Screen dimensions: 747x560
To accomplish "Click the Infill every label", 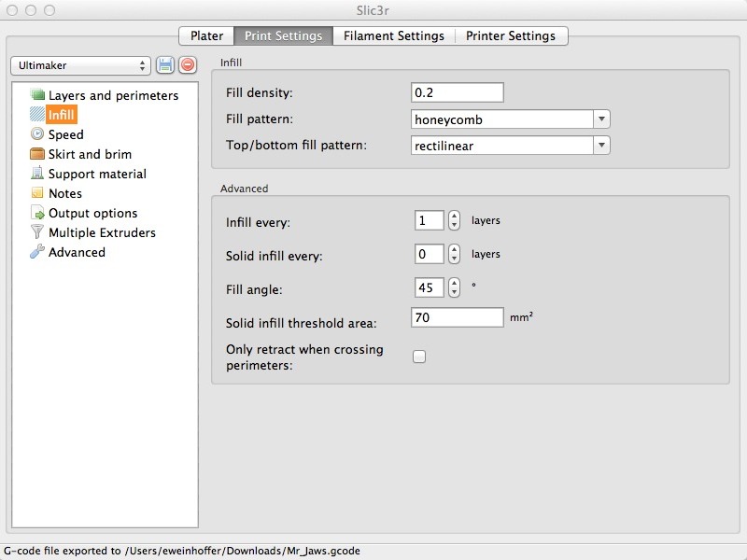I will [258, 222].
